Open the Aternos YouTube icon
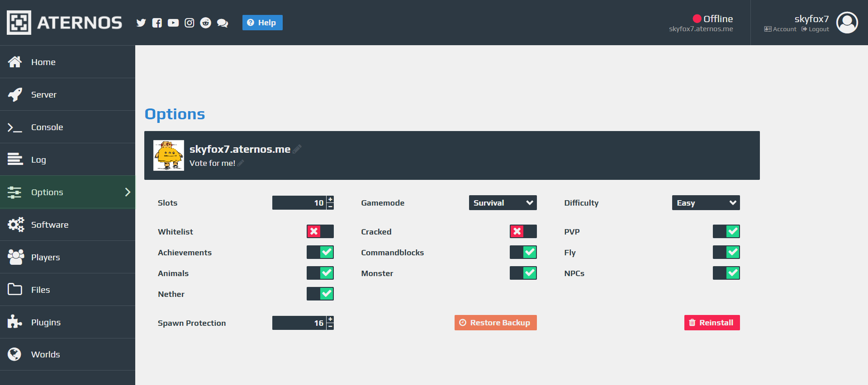Viewport: 868px width, 385px height. click(173, 23)
